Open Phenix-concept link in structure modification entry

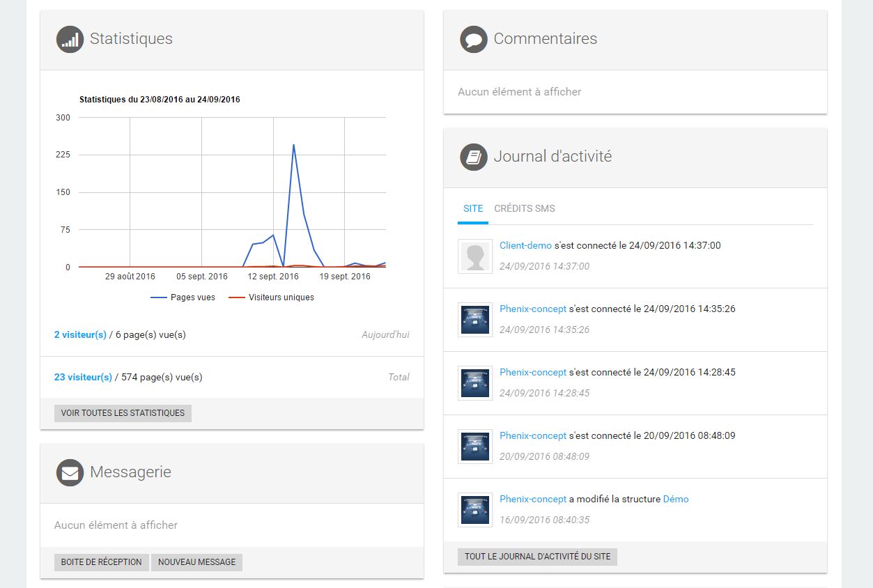tap(533, 499)
